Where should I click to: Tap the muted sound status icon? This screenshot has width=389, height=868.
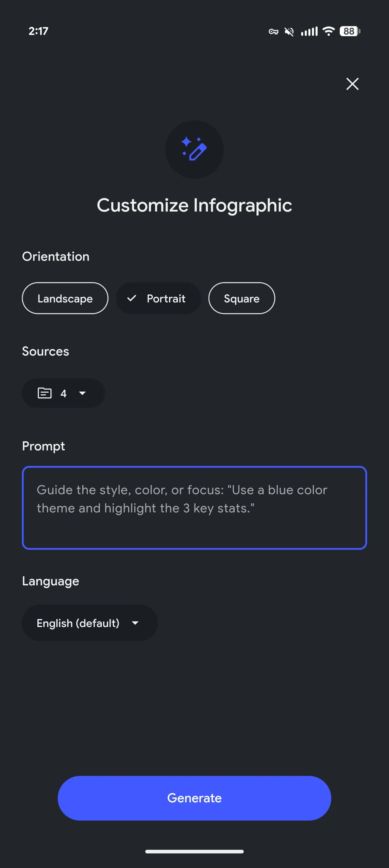click(289, 32)
